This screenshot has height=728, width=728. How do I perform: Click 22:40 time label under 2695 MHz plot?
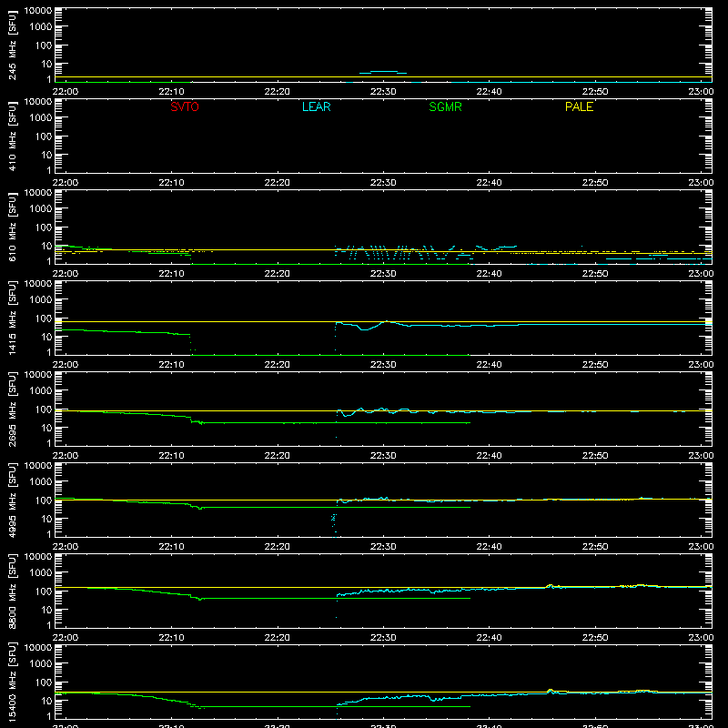click(489, 456)
